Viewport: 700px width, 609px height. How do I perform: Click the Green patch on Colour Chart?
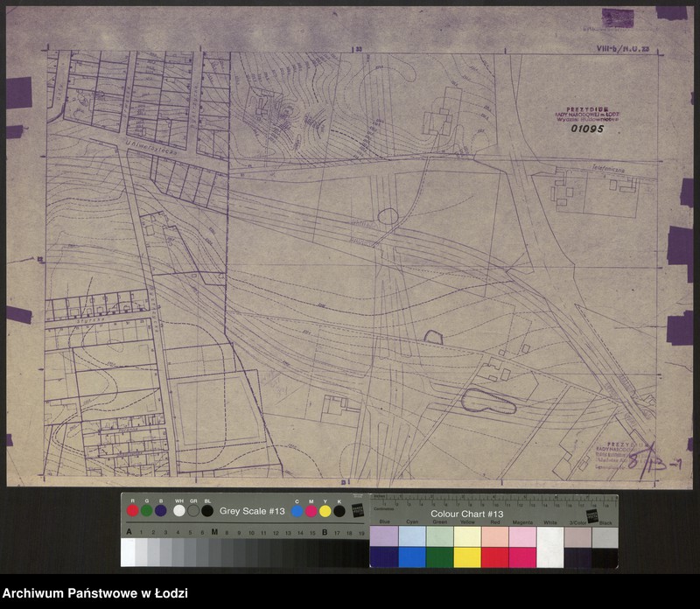point(439,557)
